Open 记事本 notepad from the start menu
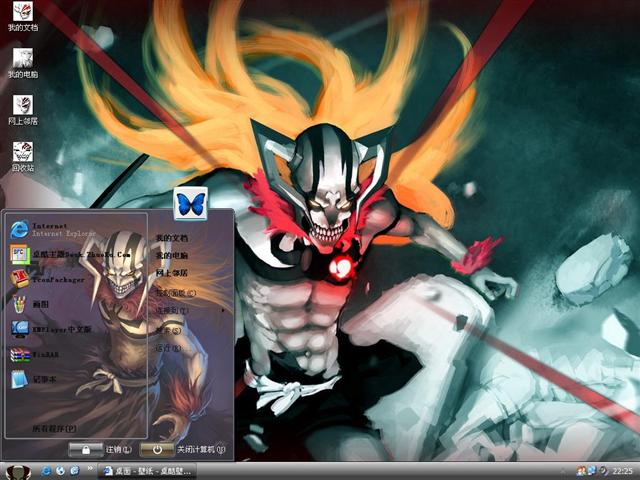The width and height of the screenshot is (640, 480). (x=33, y=379)
